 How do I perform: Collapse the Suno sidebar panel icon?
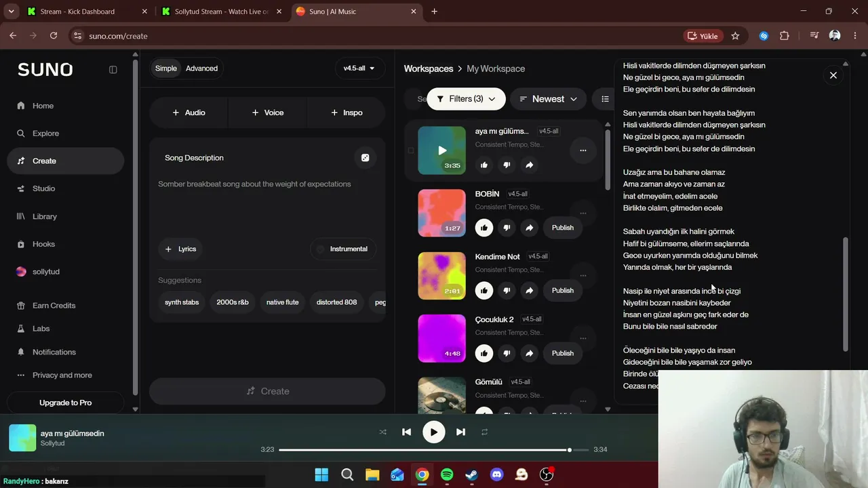tap(113, 69)
